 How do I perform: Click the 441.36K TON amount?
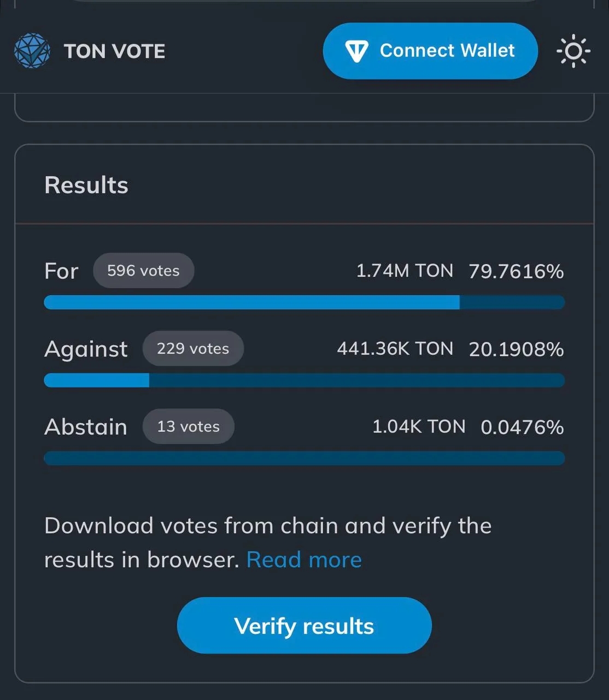(x=395, y=348)
